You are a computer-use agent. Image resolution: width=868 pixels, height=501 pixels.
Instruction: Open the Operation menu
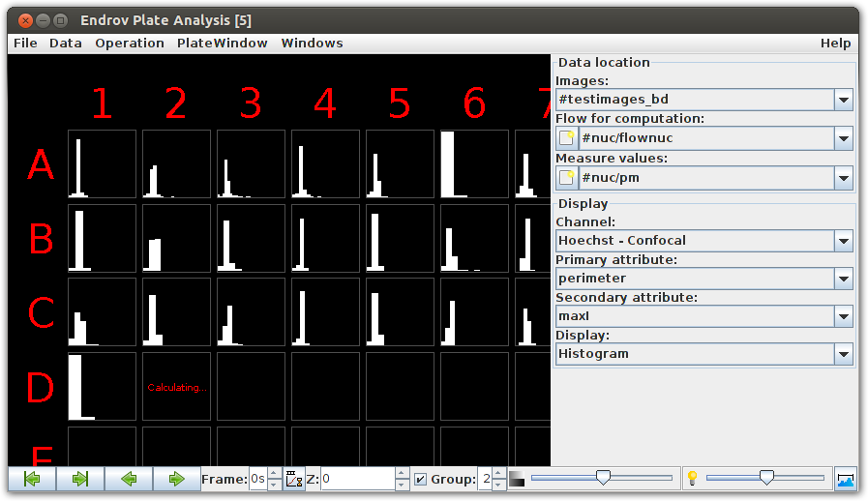pos(130,44)
